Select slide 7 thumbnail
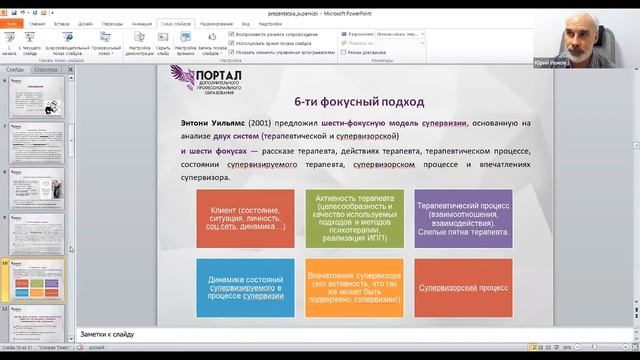The image size is (640, 360). (x=37, y=143)
